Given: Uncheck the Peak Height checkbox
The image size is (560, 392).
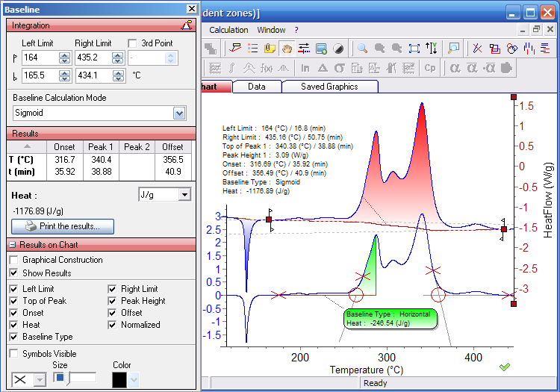Looking at the screenshot, I should tap(112, 301).
